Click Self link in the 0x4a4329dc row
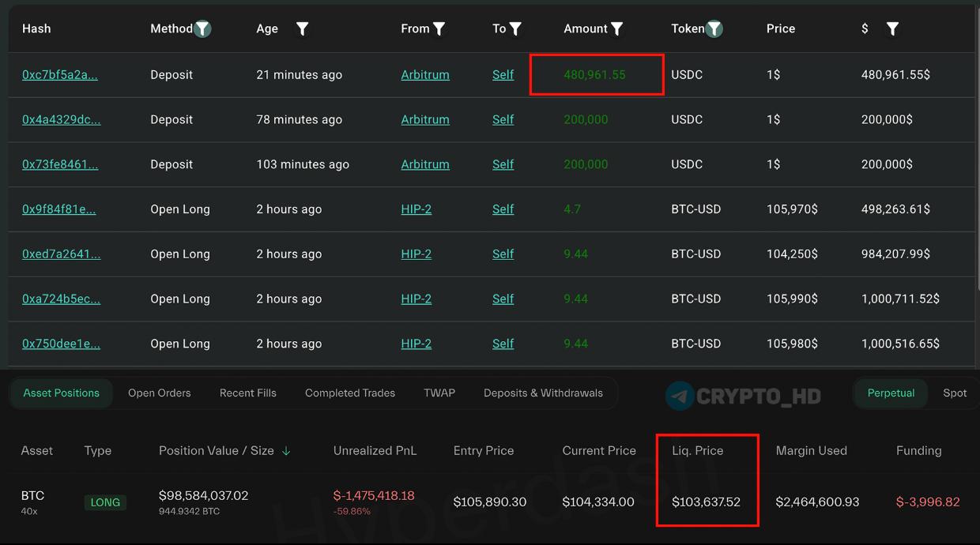 [x=503, y=120]
